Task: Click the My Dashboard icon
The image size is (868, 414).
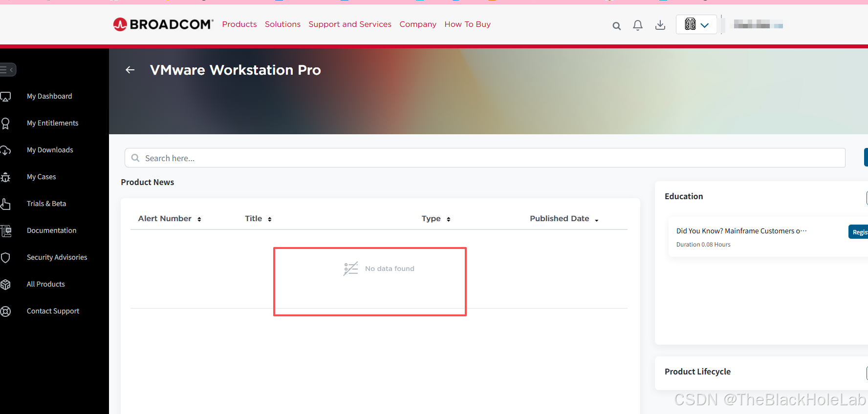Action: [x=5, y=97]
